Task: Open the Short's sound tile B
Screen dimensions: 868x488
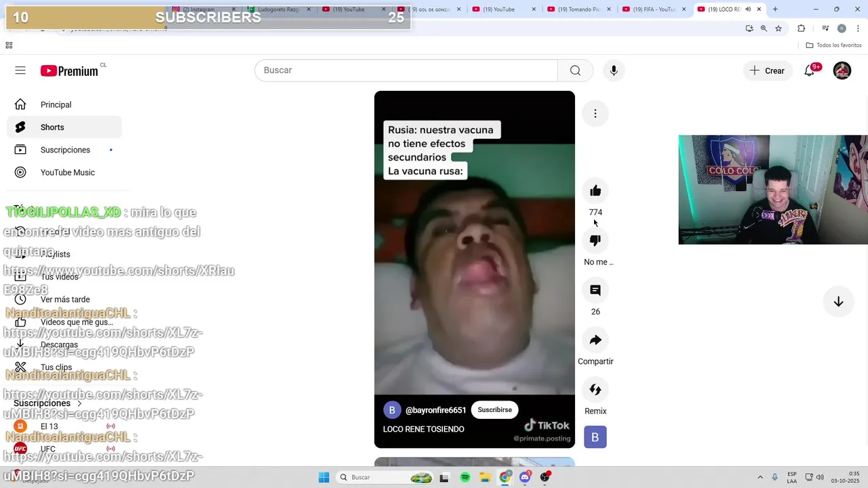Action: pyautogui.click(x=595, y=437)
